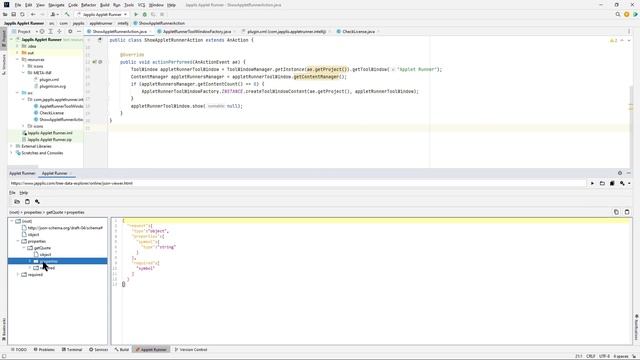640x360 pixels.
Task: Switch to the CheckLicense.java tab
Action: point(358,31)
